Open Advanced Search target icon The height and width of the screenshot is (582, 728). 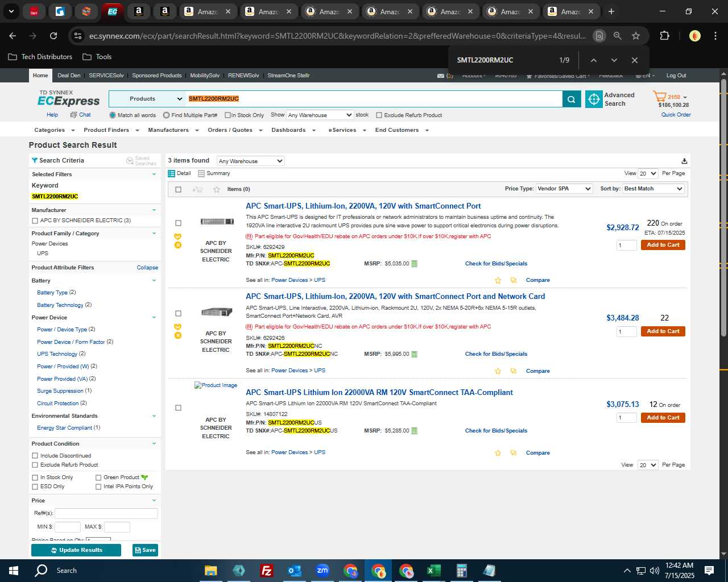pyautogui.click(x=594, y=99)
